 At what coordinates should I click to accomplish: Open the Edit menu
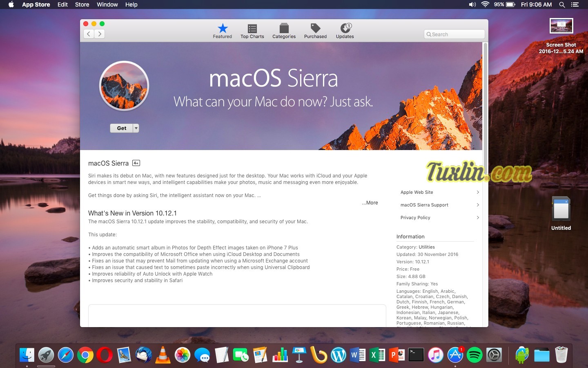point(62,4)
